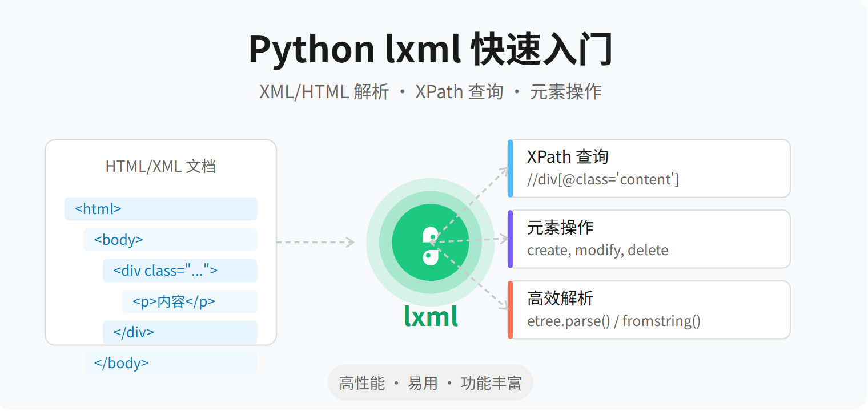Click the 高性能 · 易用 · 功能丰富 pill
Screen dimensions: 868x411
click(431, 382)
